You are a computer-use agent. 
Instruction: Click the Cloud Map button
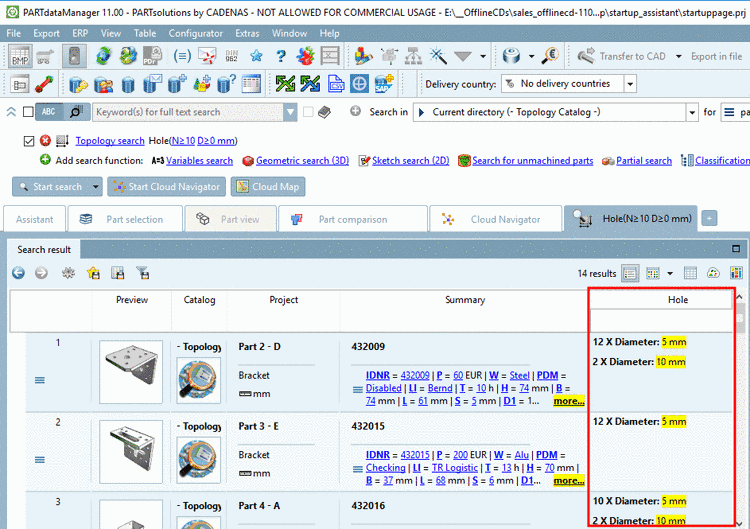click(x=268, y=187)
